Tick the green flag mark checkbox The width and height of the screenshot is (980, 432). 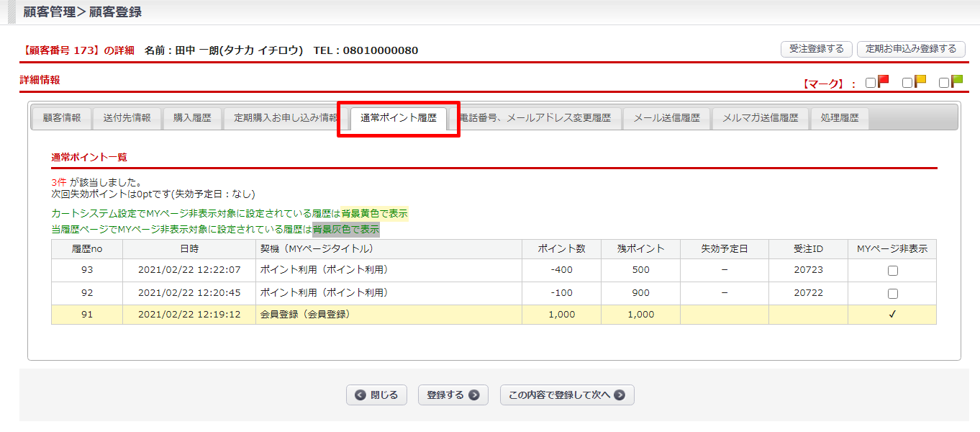click(x=944, y=83)
